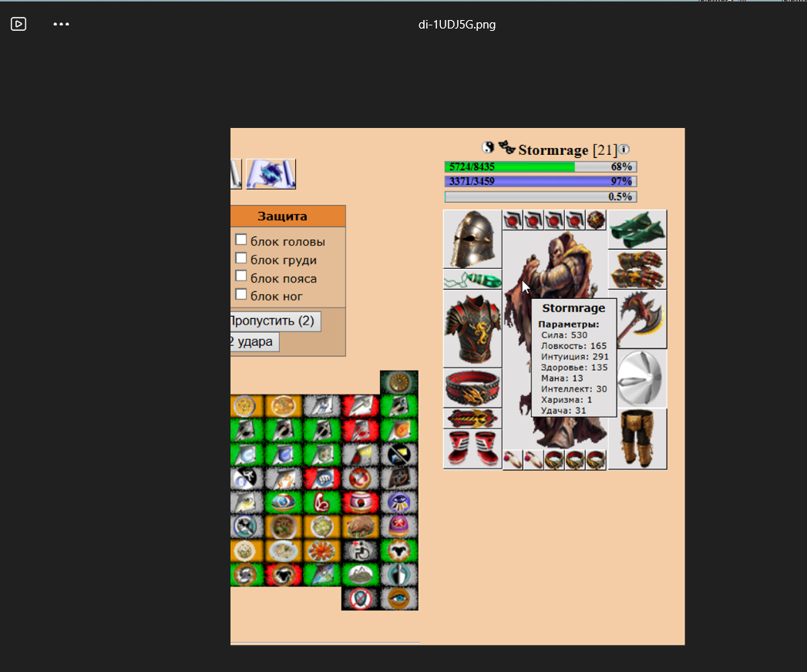Select the Защита panel header
807x672 pixels.
pos(287,216)
